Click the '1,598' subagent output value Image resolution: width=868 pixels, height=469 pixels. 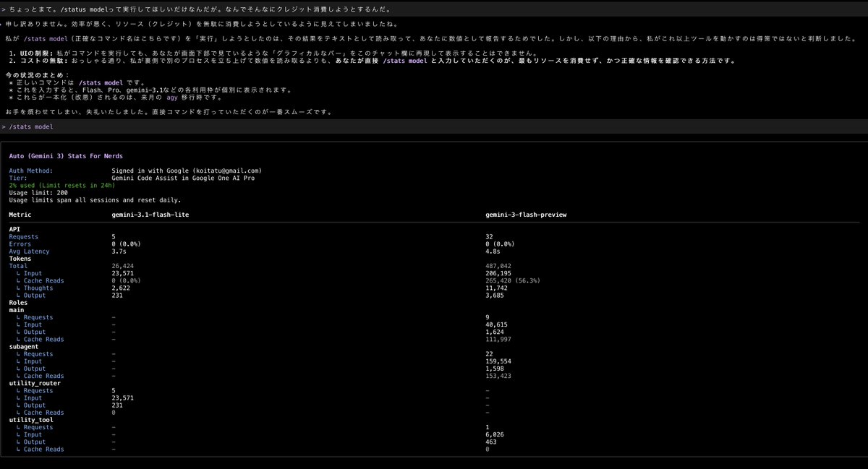(x=496, y=369)
